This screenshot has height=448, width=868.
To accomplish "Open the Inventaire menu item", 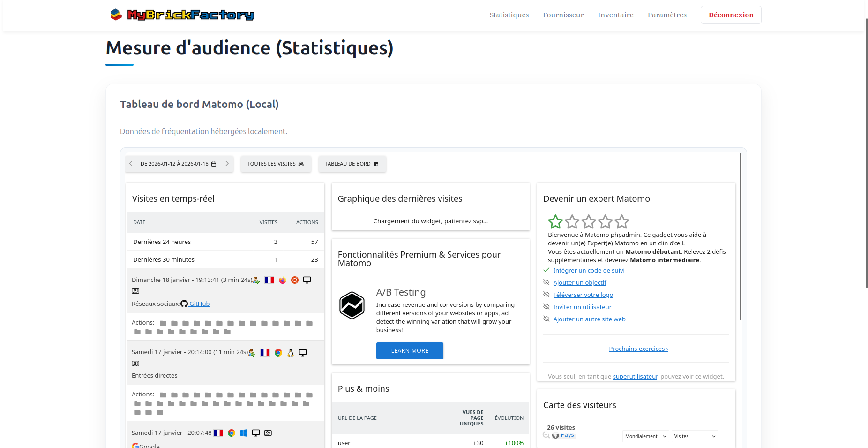I will (615, 15).
